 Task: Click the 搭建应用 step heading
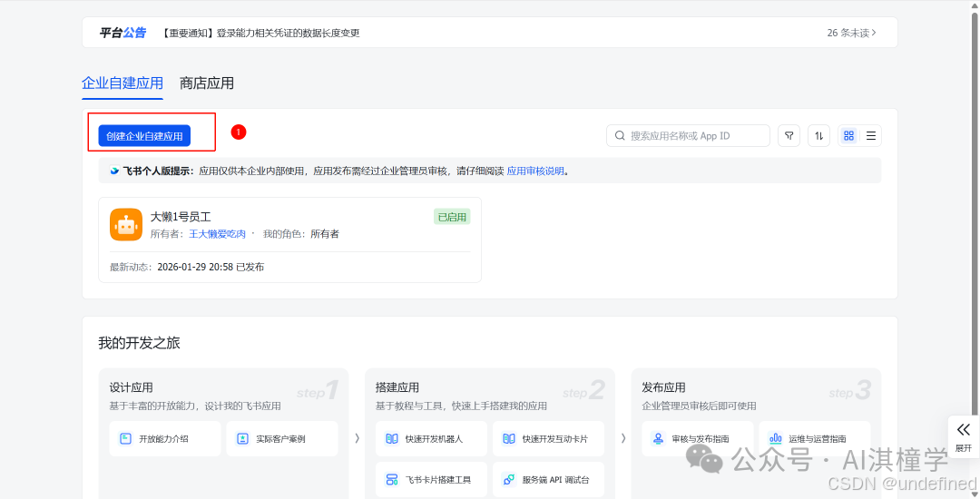coord(397,387)
